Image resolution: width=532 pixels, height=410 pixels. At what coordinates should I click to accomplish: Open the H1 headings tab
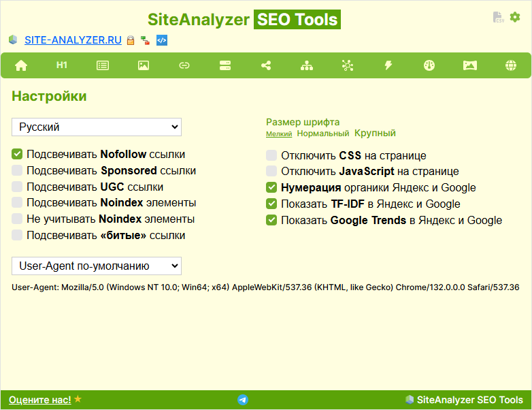62,65
